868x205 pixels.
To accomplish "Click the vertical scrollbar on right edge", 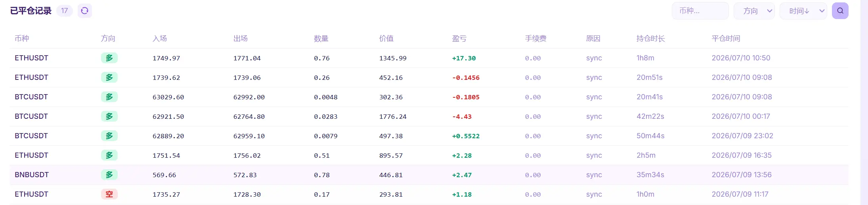I will click(x=864, y=102).
